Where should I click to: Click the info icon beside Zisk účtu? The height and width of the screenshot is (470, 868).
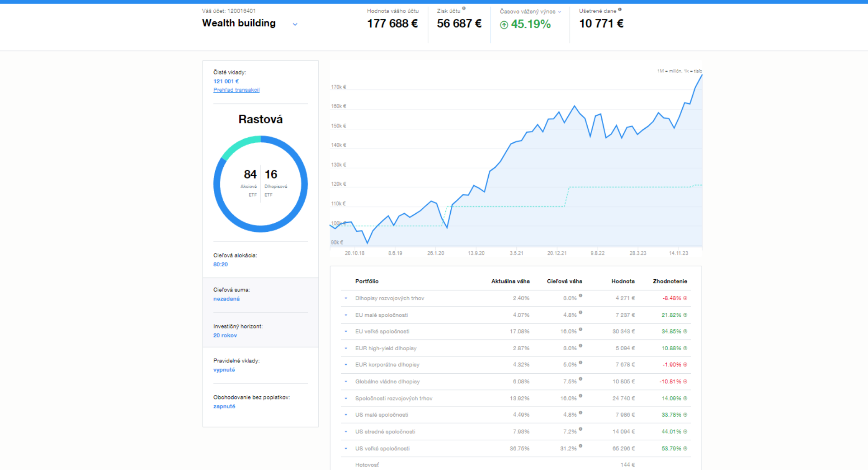pyautogui.click(x=464, y=9)
